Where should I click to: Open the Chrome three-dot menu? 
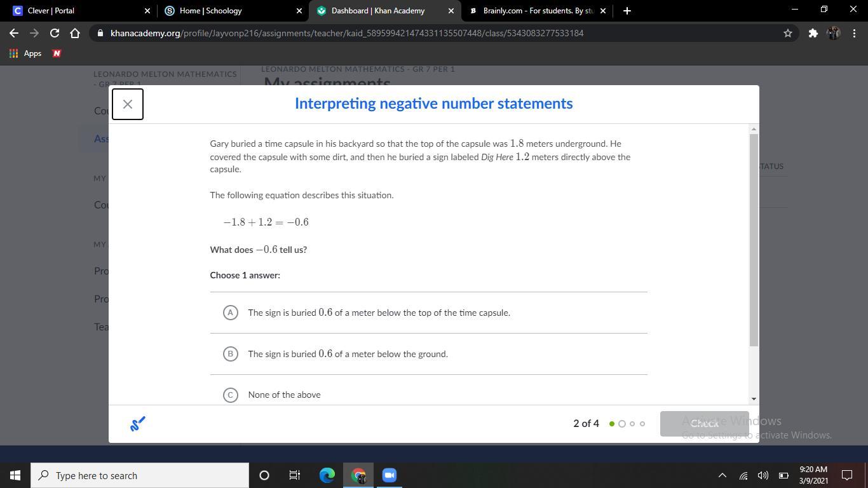[853, 33]
